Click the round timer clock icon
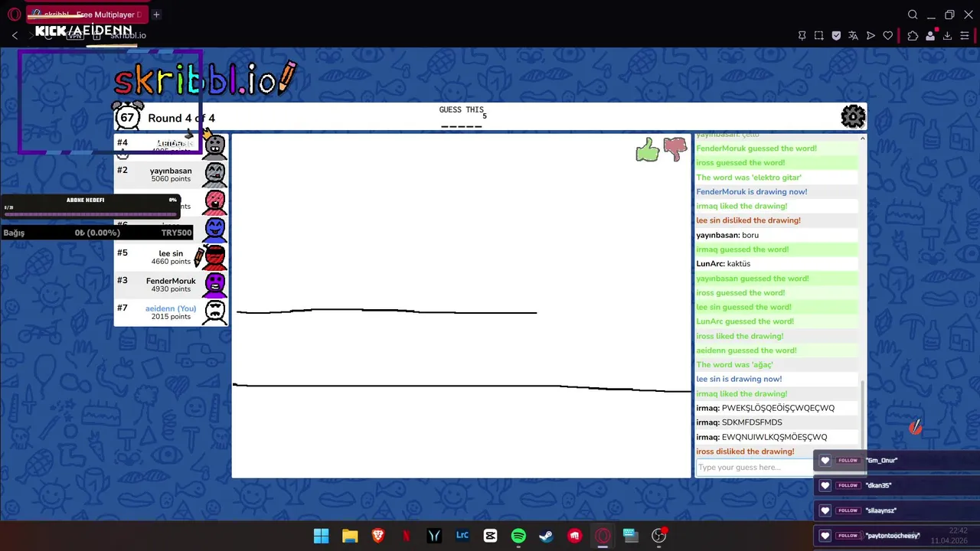The height and width of the screenshot is (551, 980). coord(128,116)
